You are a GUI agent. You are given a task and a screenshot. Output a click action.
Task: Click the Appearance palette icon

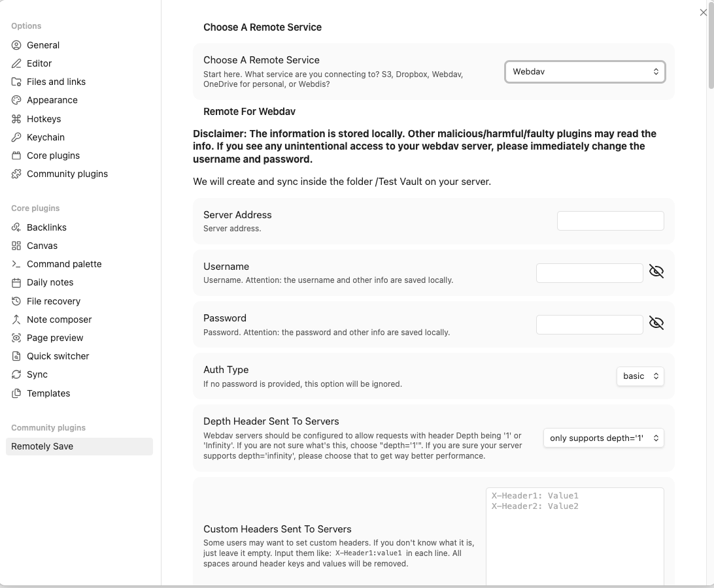16,100
